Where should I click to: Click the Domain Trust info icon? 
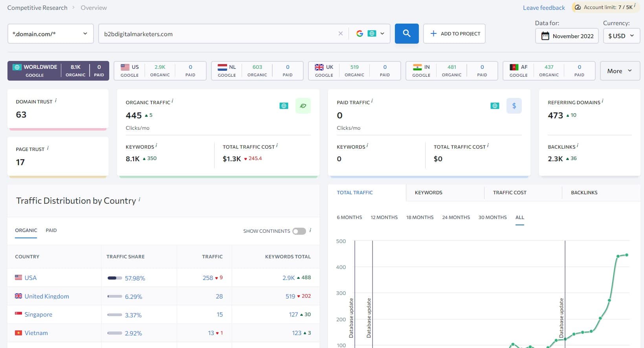pos(56,100)
